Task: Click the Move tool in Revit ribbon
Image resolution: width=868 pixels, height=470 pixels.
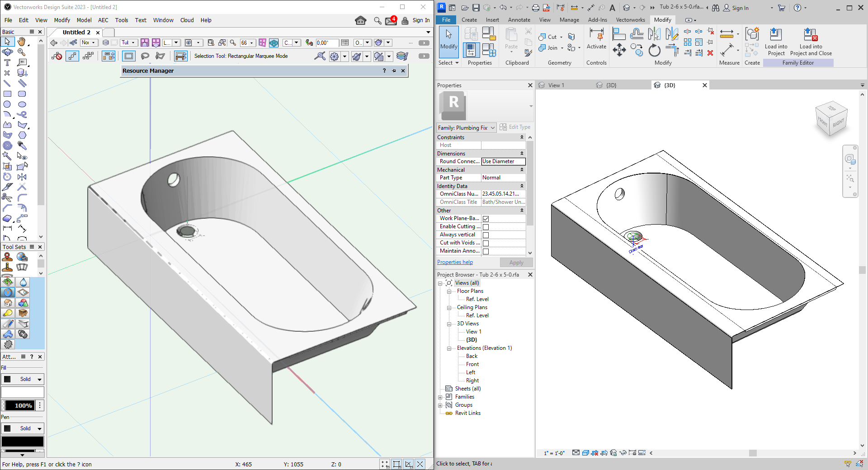Action: [619, 50]
